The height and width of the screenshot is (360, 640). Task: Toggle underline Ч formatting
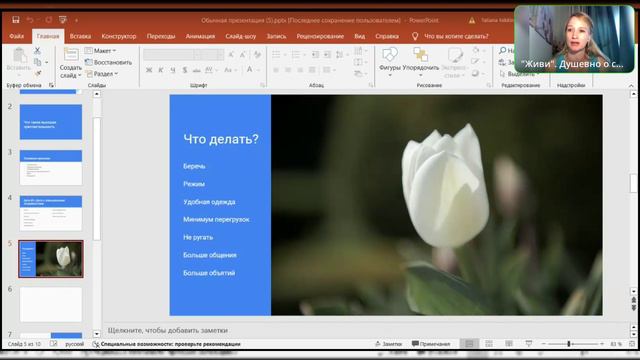(173, 70)
